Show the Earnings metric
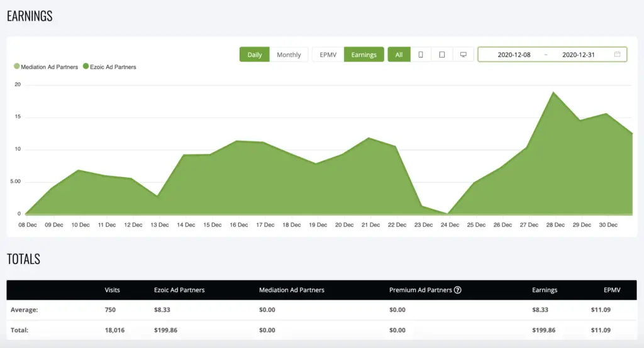 364,55
